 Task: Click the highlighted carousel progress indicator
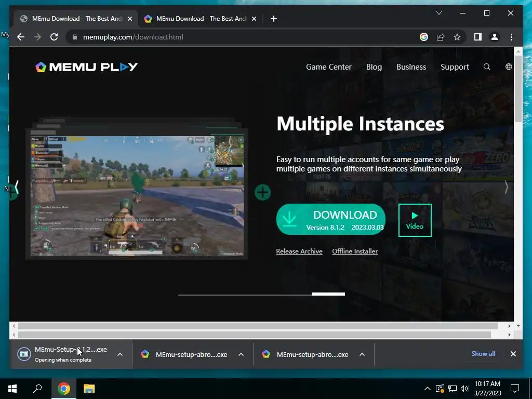click(x=328, y=294)
